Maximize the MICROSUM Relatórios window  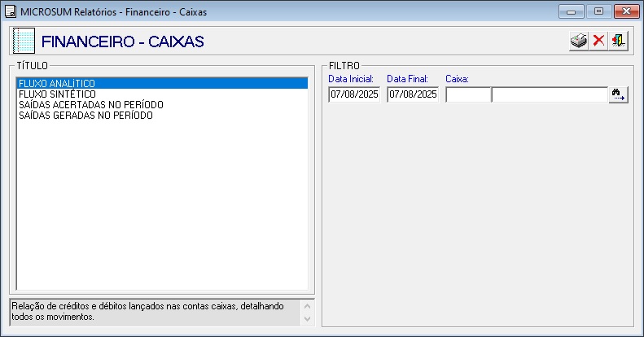pyautogui.click(x=598, y=11)
